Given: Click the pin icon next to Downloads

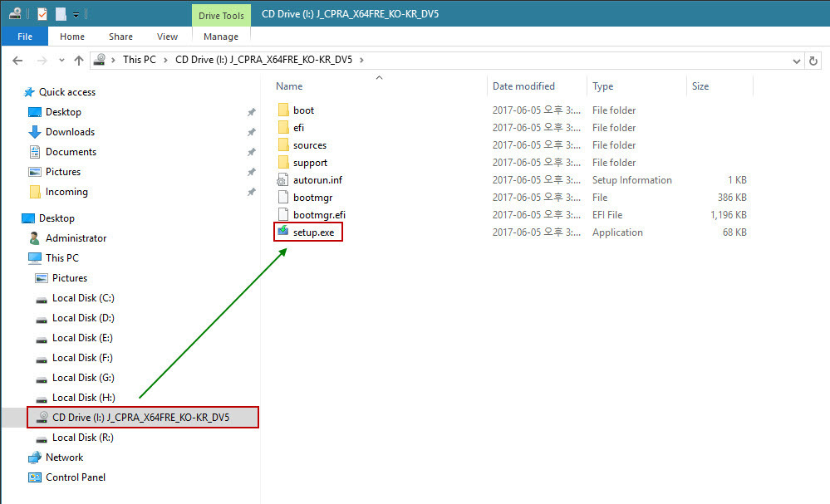Looking at the screenshot, I should 252,132.
